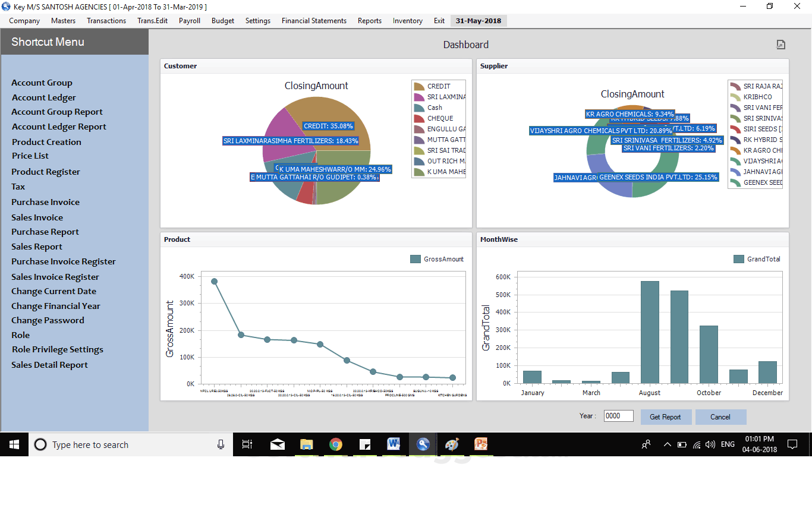Image resolution: width=812 pixels, height=505 pixels.
Task: Open Task View on the taskbar
Action: (x=247, y=444)
